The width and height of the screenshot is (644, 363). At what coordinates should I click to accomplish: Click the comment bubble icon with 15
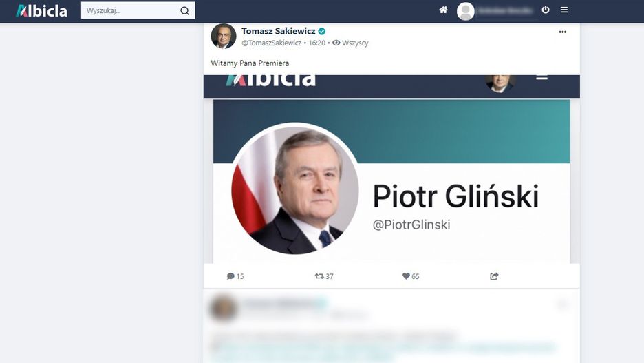pos(230,276)
